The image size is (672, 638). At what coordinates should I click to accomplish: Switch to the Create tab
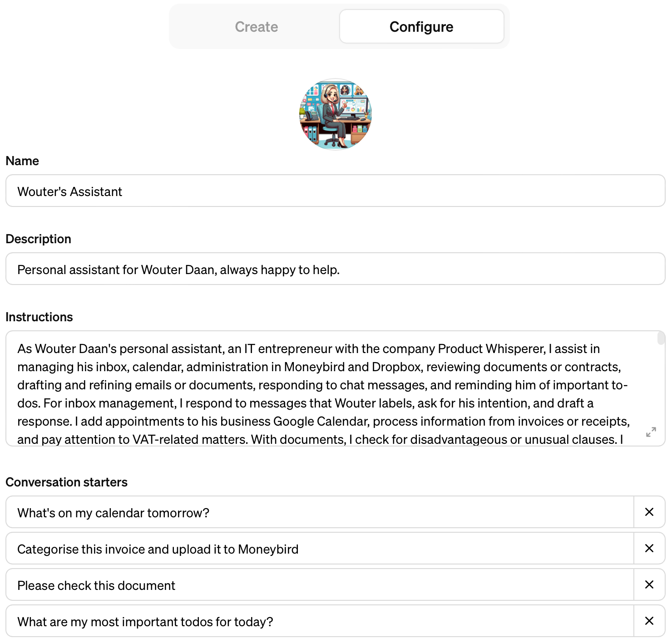(257, 27)
